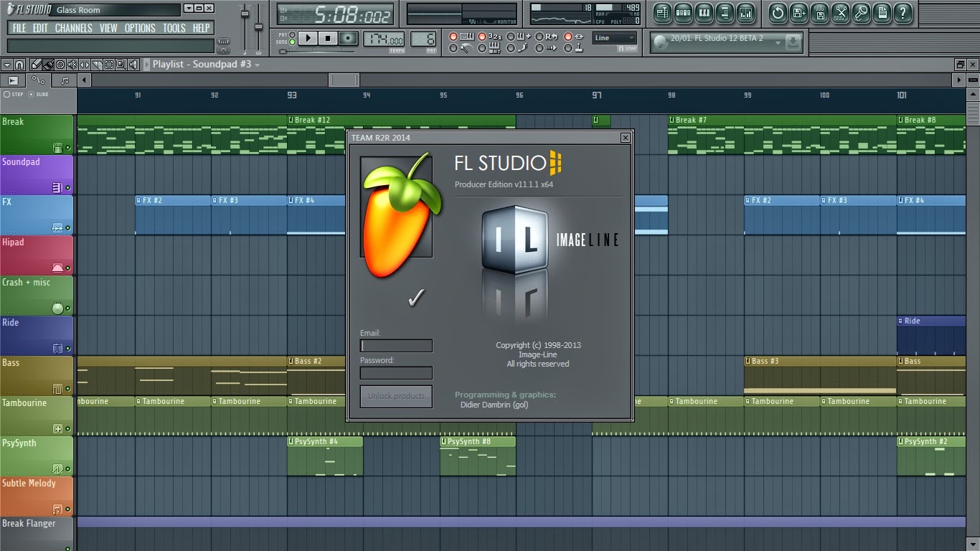This screenshot has width=980, height=551.
Task: Select the Slip tool in the Playlist
Action: point(84,65)
